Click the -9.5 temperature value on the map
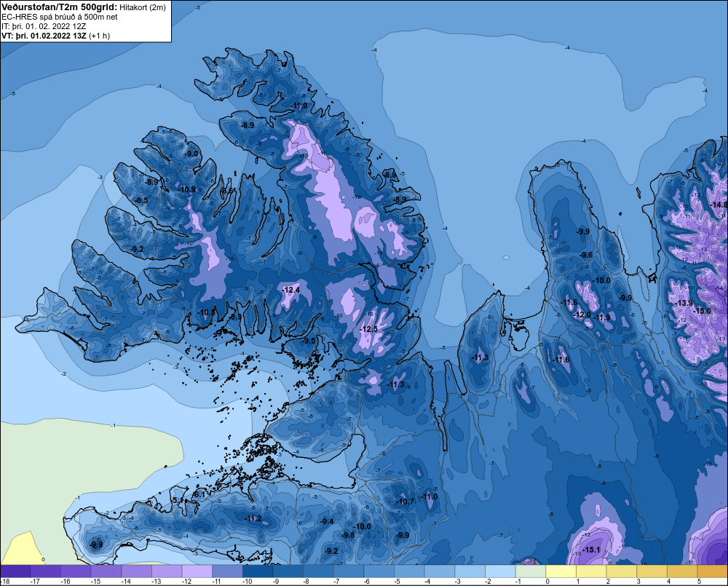 click(308, 341)
